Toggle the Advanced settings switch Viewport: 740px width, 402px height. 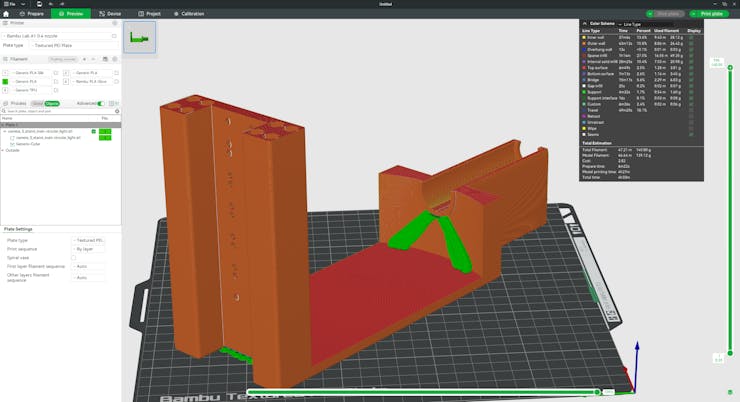pos(101,103)
